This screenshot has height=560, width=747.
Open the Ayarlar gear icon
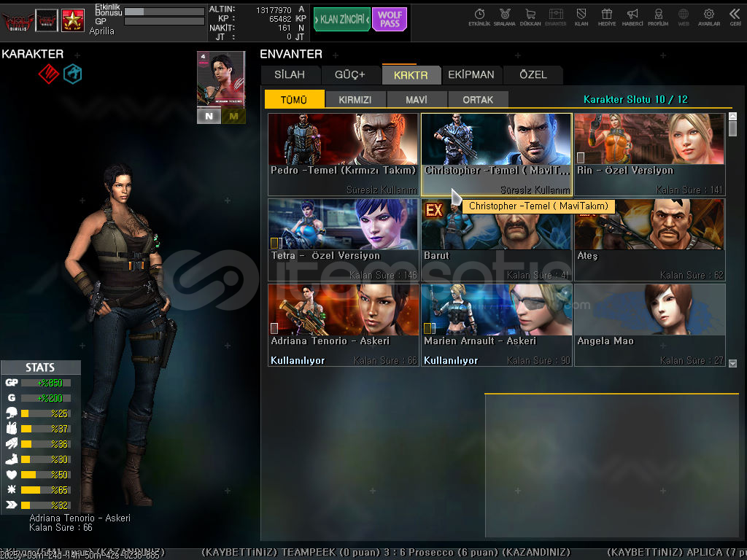point(709,17)
